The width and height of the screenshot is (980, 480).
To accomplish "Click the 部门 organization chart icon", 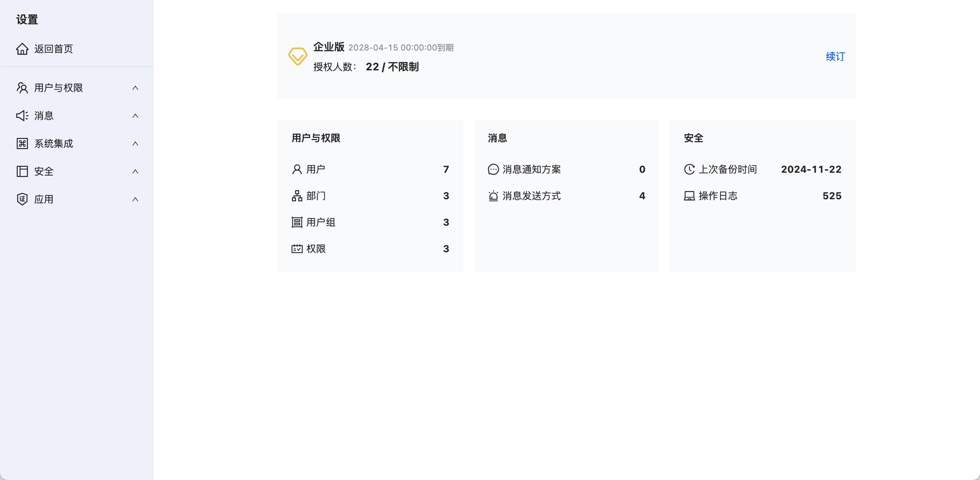I will [297, 196].
